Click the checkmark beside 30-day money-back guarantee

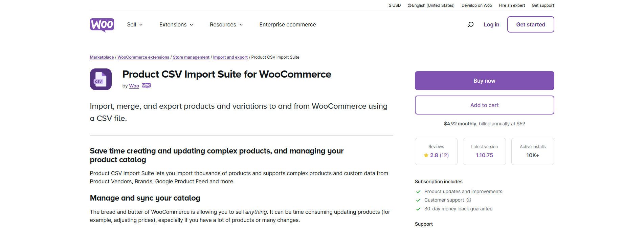[418, 209]
